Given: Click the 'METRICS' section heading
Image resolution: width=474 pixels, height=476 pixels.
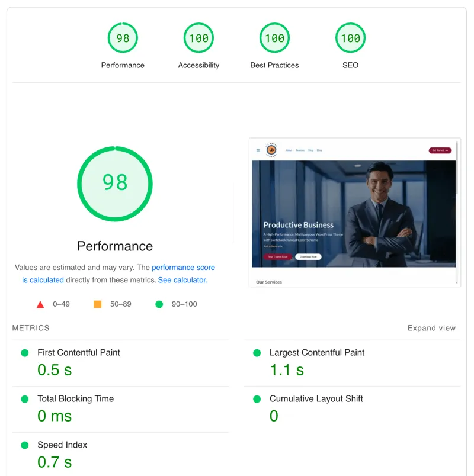Looking at the screenshot, I should (31, 328).
